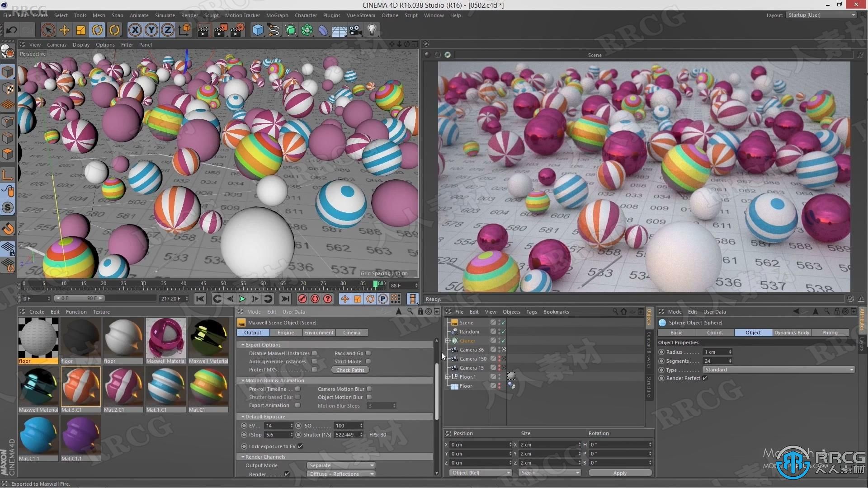Add a Light object
868x488 pixels.
pos(372,30)
